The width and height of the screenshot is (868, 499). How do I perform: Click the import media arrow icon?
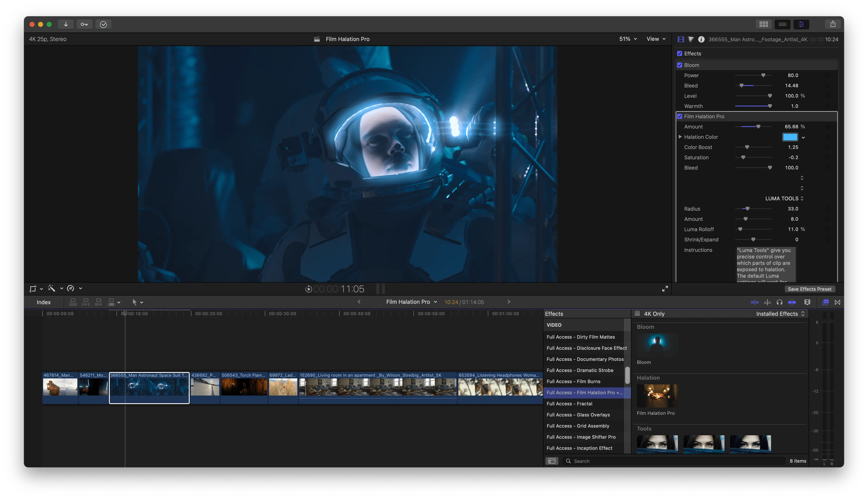[x=66, y=24]
